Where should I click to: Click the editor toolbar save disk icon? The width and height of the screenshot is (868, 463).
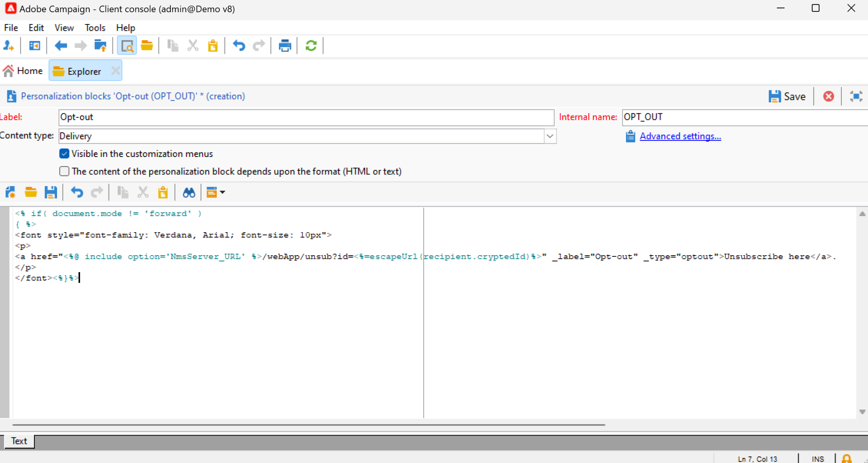click(x=50, y=192)
